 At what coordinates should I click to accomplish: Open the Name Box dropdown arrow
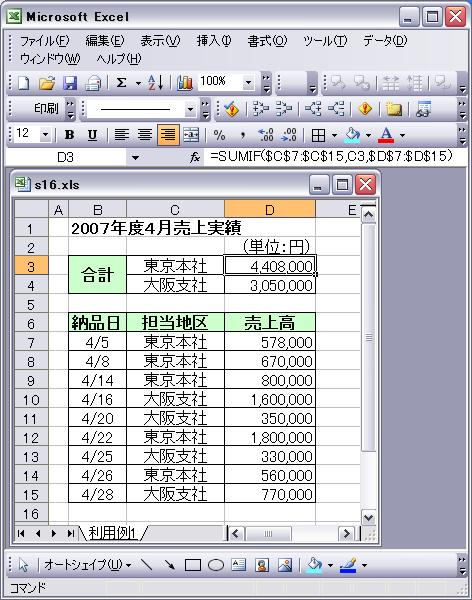[x=136, y=157]
